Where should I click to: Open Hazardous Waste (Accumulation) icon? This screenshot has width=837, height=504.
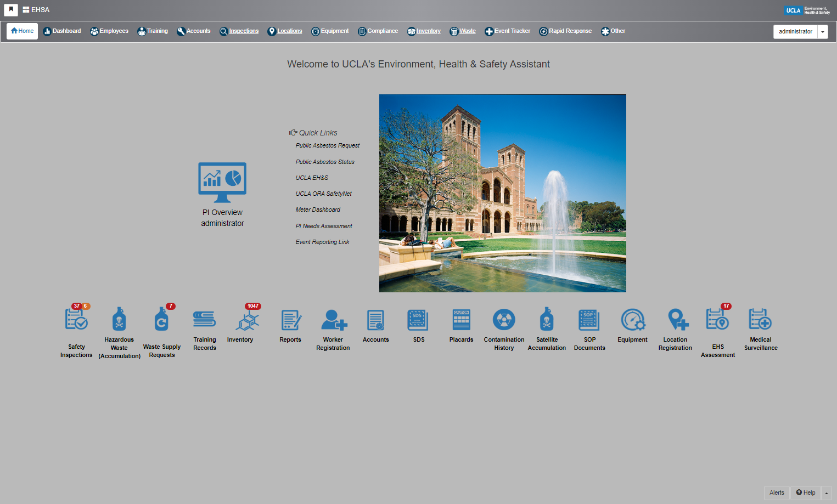(x=119, y=319)
